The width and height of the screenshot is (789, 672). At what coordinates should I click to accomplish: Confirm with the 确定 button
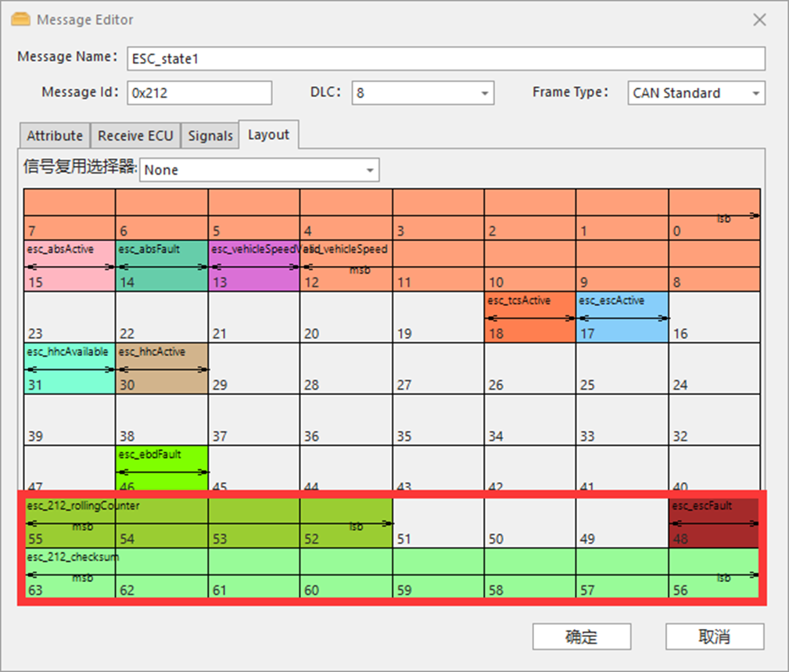point(581,636)
